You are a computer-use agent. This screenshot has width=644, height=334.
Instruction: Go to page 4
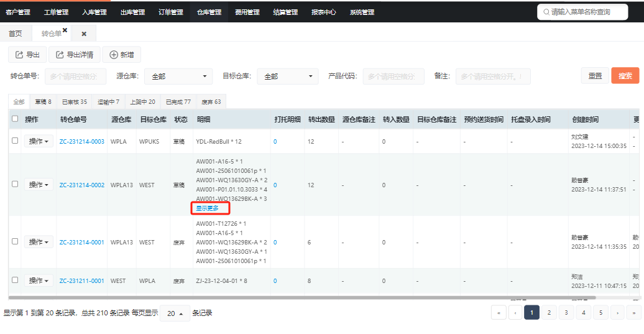tap(583, 313)
